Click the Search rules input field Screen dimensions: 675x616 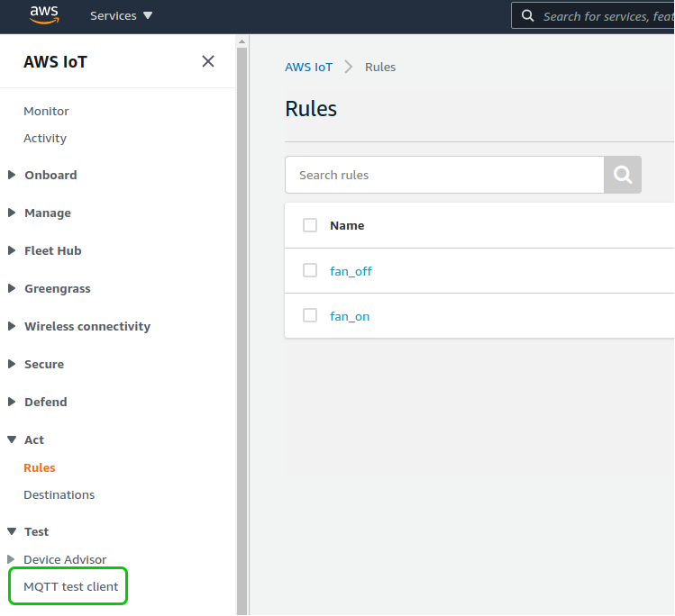click(444, 175)
